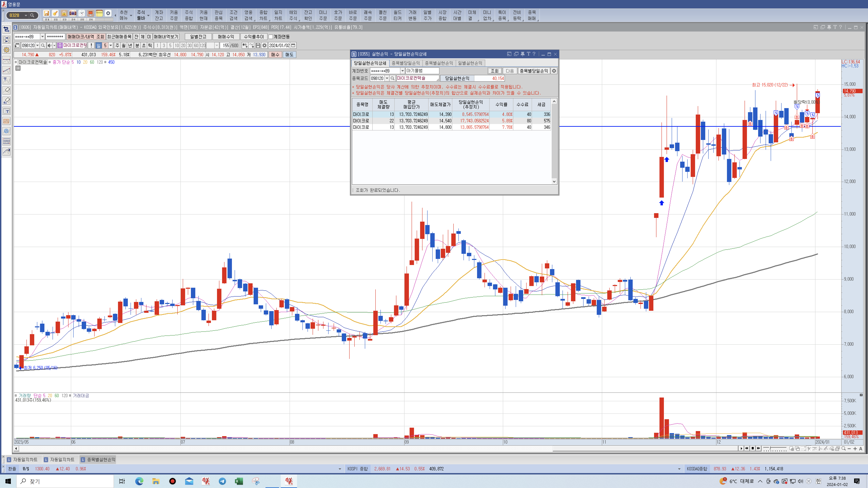
Task: Click the magnifier beside 종목코드 in the 실현손익 window
Action: point(393,78)
